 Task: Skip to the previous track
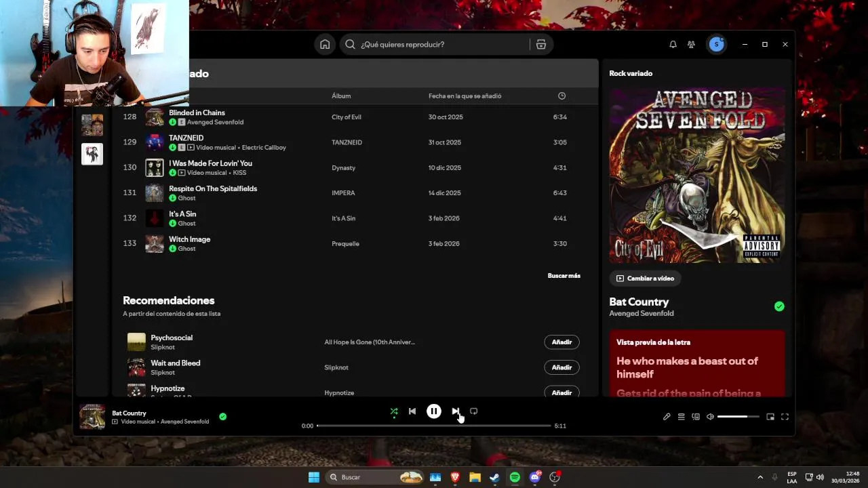(412, 411)
